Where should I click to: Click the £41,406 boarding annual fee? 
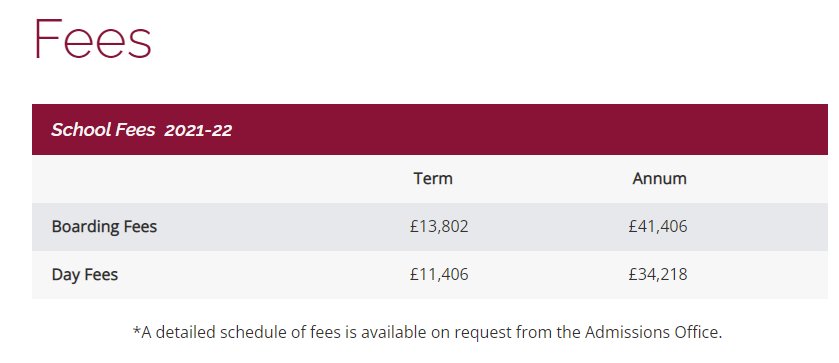coord(658,226)
